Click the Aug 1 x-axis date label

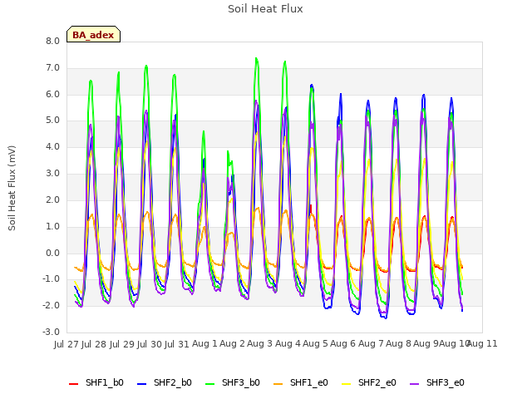(204, 343)
